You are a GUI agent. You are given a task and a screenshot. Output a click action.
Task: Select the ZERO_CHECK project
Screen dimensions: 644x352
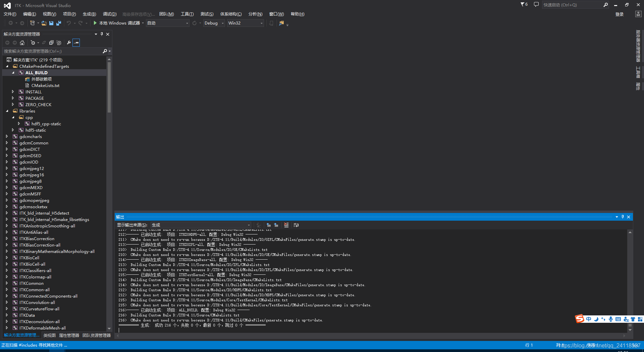point(38,104)
